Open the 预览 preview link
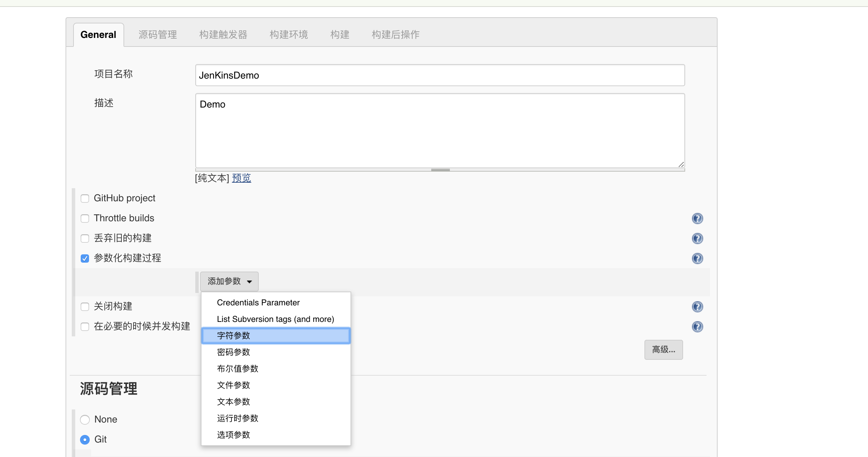The image size is (868, 457). [x=241, y=178]
